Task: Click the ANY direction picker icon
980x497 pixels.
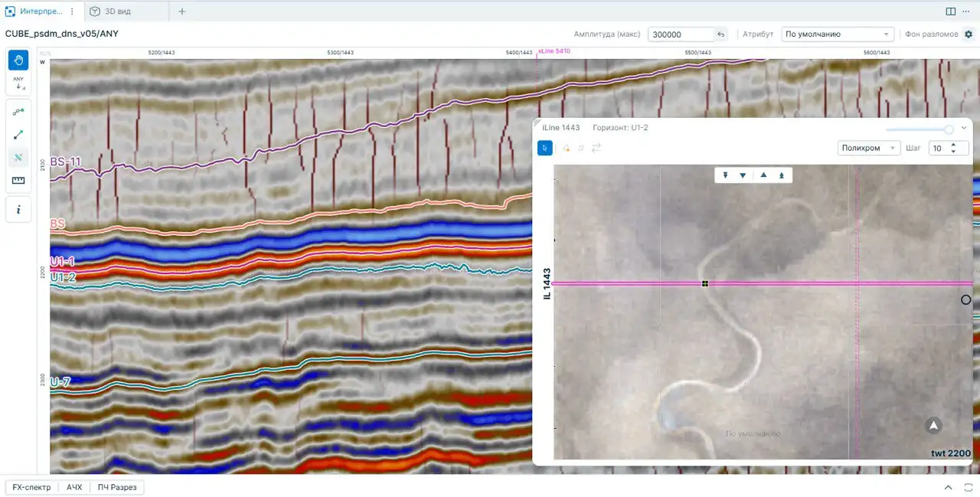Action: click(x=18, y=83)
